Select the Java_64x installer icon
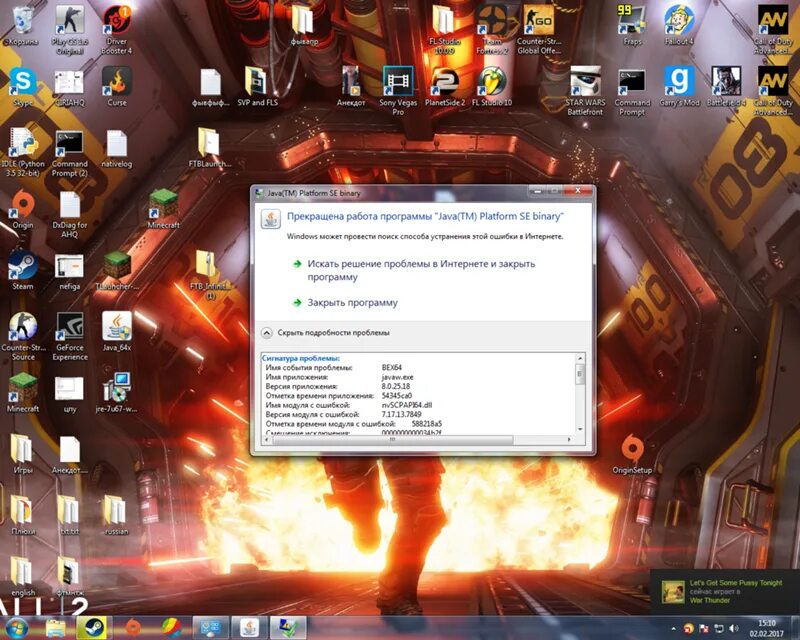Screen dimensions: 800x640 tap(117, 332)
